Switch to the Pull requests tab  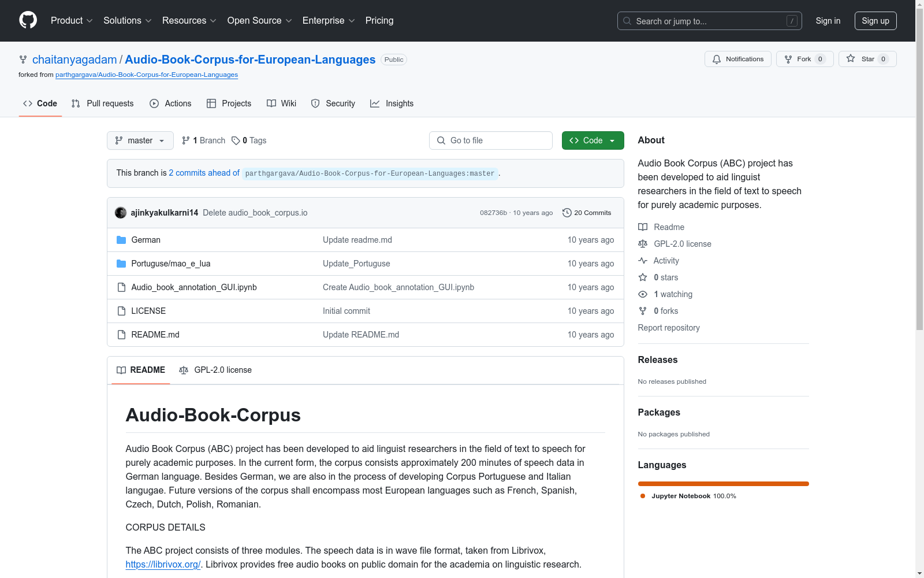(x=103, y=103)
